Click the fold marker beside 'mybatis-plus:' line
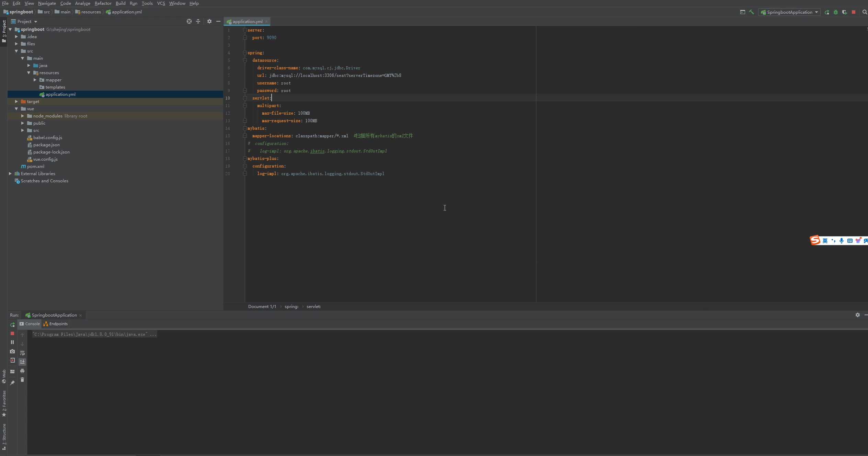The width and height of the screenshot is (868, 456). point(245,159)
